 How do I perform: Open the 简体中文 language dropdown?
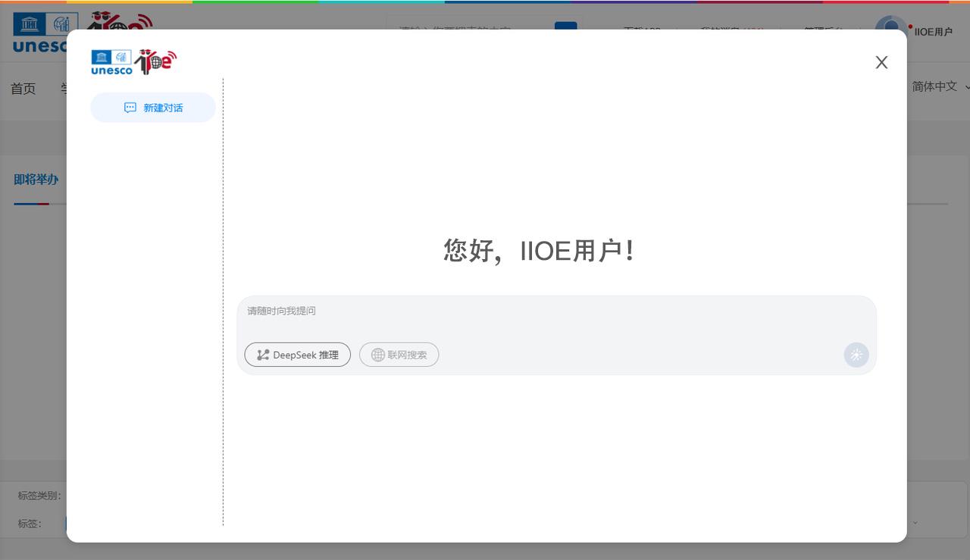click(934, 86)
